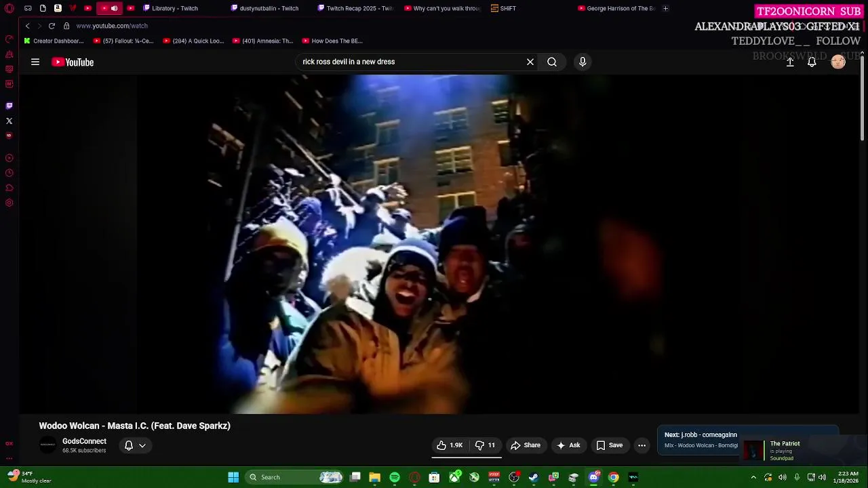
Task: Show hidden system tray icons chevron
Action: coord(753,477)
